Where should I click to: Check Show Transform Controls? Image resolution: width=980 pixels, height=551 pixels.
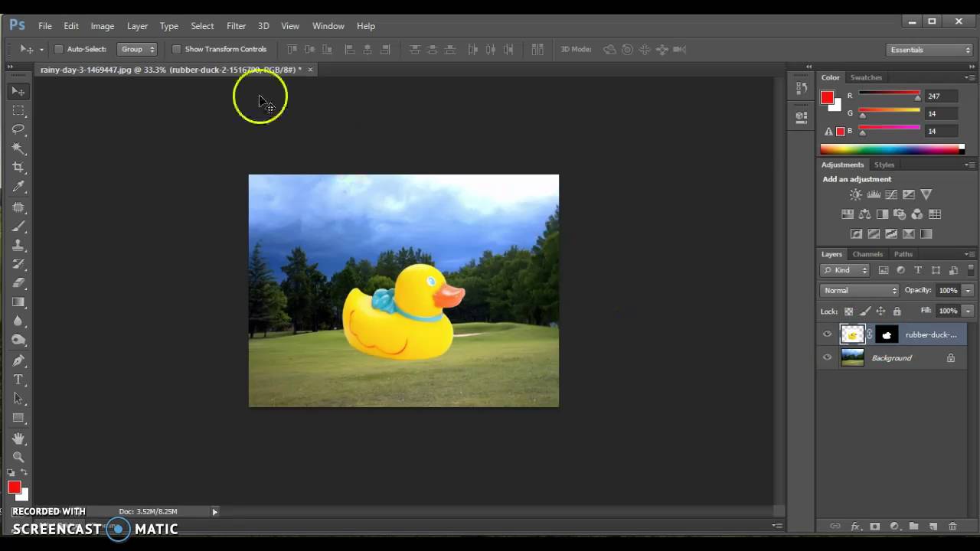point(176,49)
